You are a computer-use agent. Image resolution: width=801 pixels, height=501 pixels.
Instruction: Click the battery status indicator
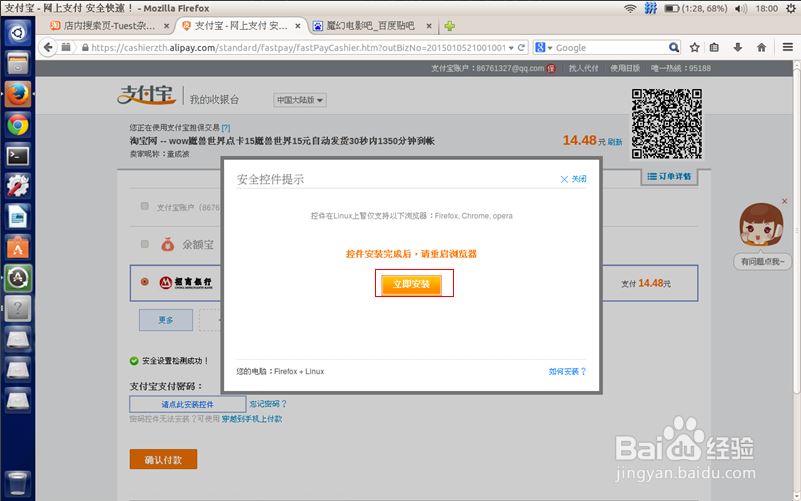pos(696,8)
